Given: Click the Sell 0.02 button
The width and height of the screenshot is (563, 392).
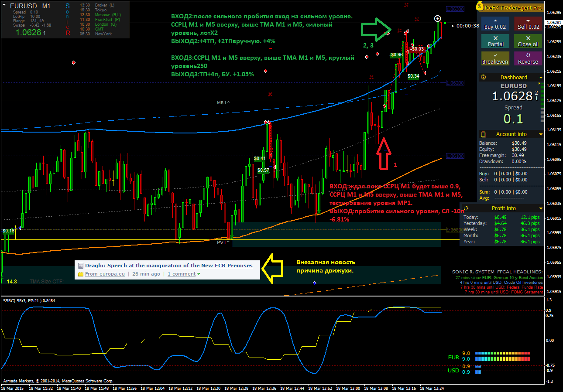Looking at the screenshot, I should coord(528,24).
